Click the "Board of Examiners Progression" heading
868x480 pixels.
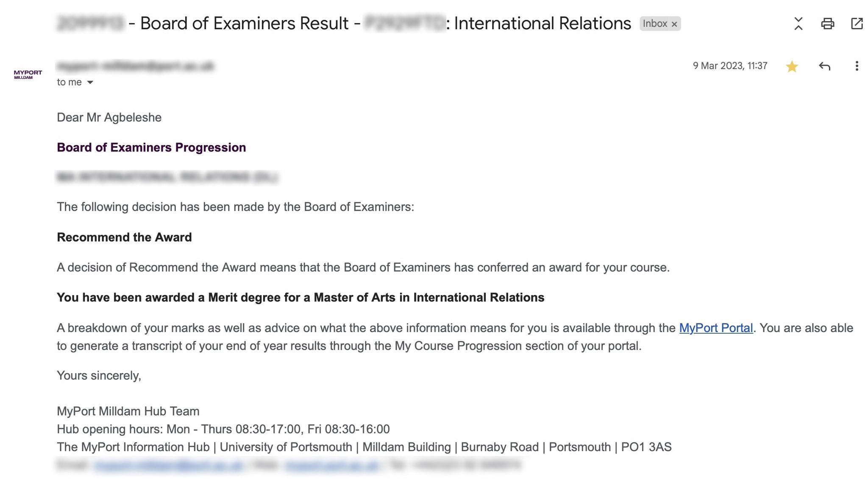coord(151,147)
